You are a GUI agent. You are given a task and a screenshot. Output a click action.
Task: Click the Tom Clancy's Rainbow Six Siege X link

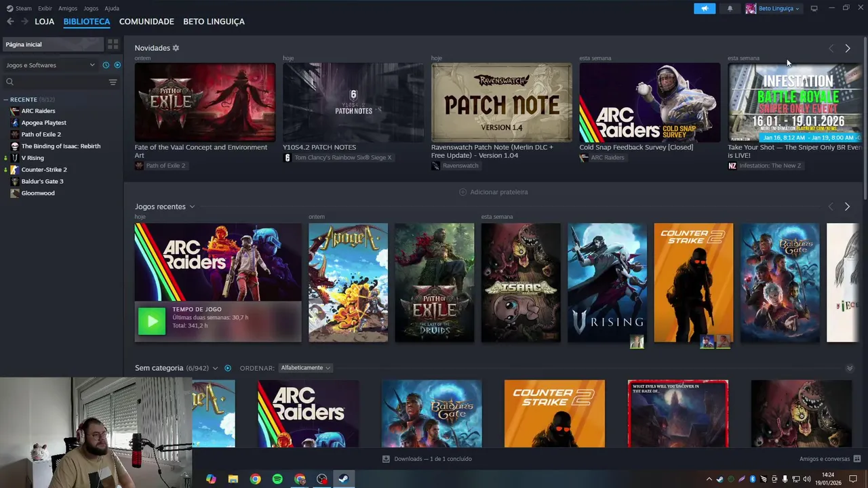tap(342, 158)
